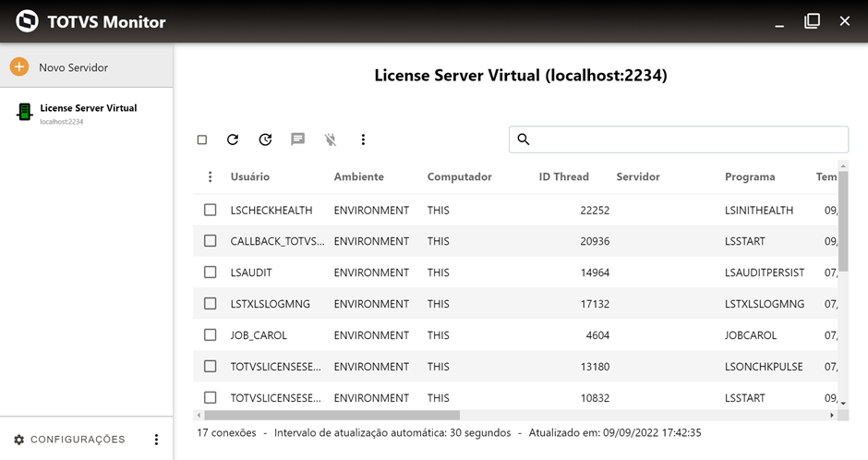Click the JOBCAROL program cell
Screen dimensions: 868x460
[751, 335]
